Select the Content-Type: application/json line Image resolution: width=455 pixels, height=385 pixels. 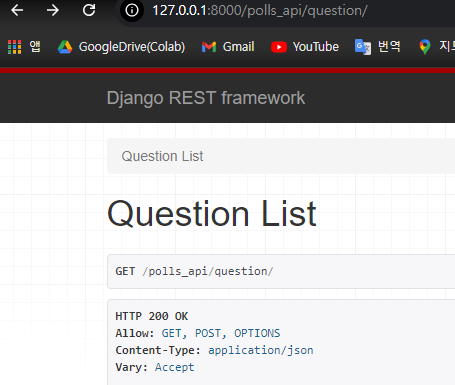[x=214, y=350]
